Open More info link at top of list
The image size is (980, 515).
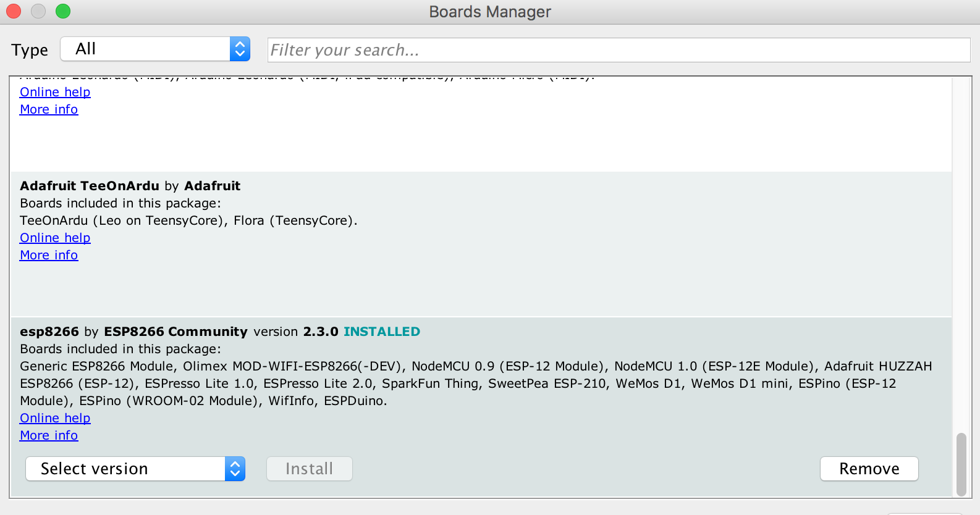click(49, 109)
